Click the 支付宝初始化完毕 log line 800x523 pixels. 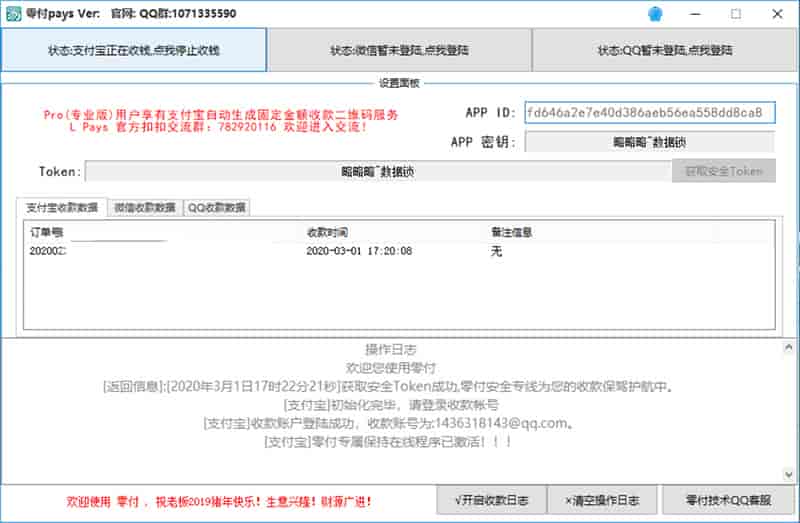point(391,405)
